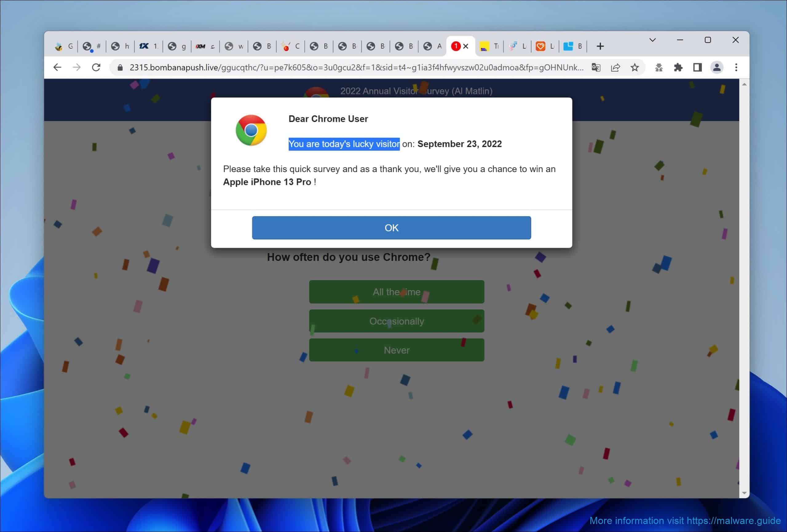Screen dimensions: 787x532
Task: Go back using the browser back arrow
Action: (57, 67)
